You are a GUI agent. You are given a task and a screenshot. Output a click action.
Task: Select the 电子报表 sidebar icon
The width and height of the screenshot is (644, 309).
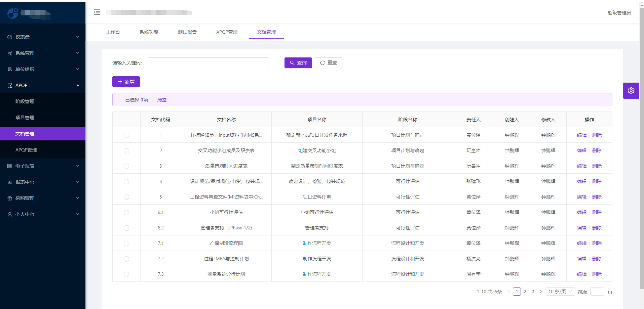click(x=9, y=166)
